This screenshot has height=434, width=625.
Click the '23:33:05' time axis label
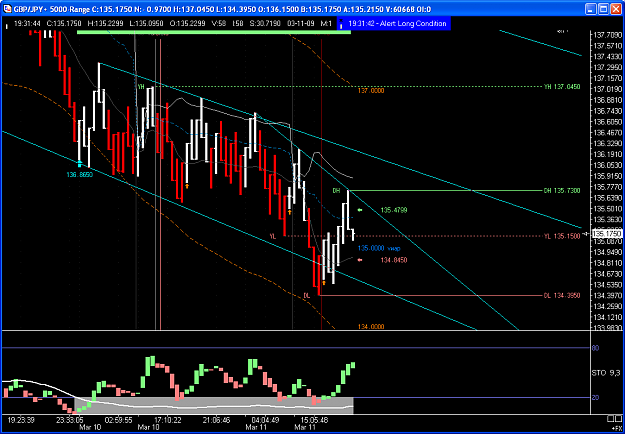click(69, 419)
